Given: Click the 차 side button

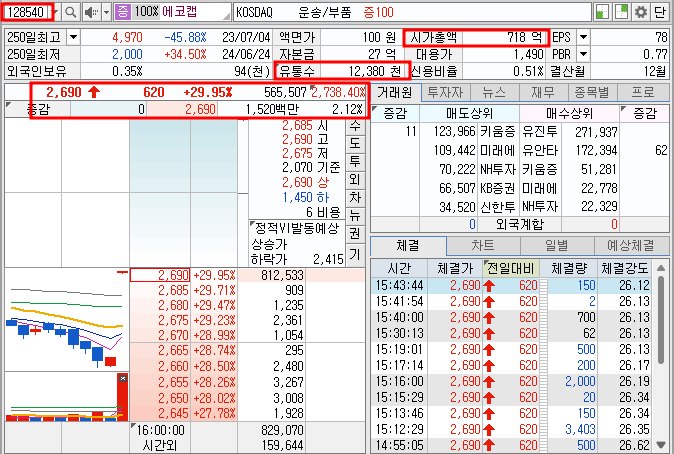Looking at the screenshot, I should (355, 197).
